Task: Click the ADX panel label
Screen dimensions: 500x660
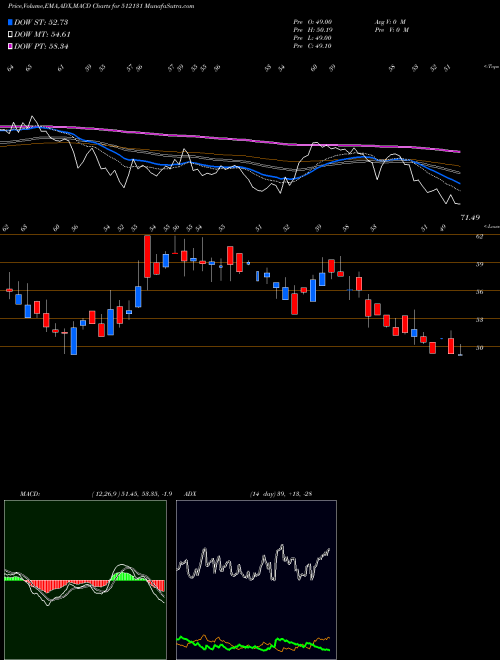Action: [191, 494]
